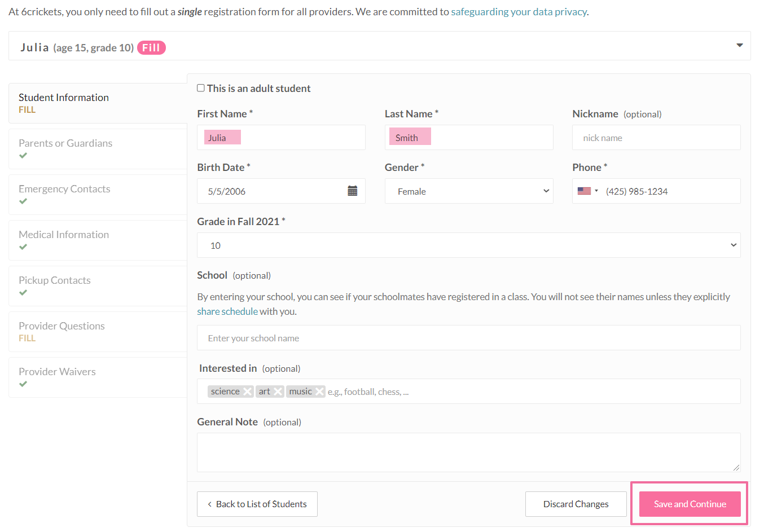The width and height of the screenshot is (764, 532).
Task: Collapse the Julia student panel arrow
Action: click(739, 45)
